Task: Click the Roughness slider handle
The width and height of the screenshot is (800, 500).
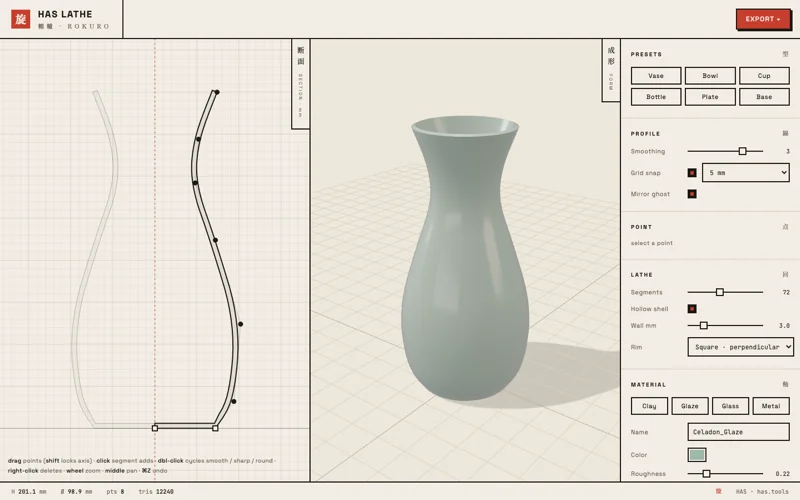Action: 706,474
